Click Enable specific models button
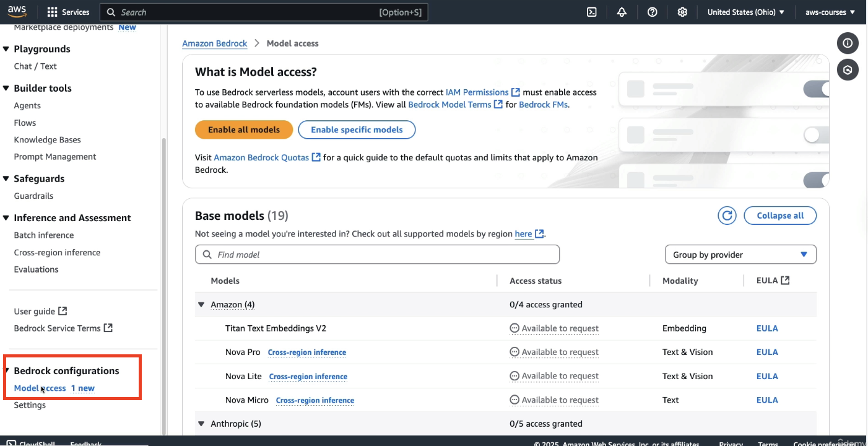 pos(357,129)
